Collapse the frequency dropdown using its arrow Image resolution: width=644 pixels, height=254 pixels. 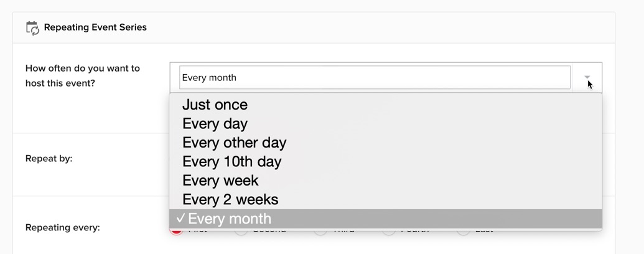point(587,78)
